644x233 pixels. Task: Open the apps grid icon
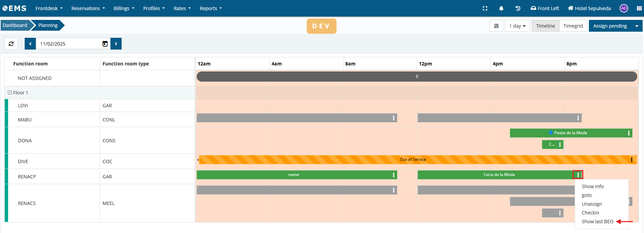pos(639,8)
